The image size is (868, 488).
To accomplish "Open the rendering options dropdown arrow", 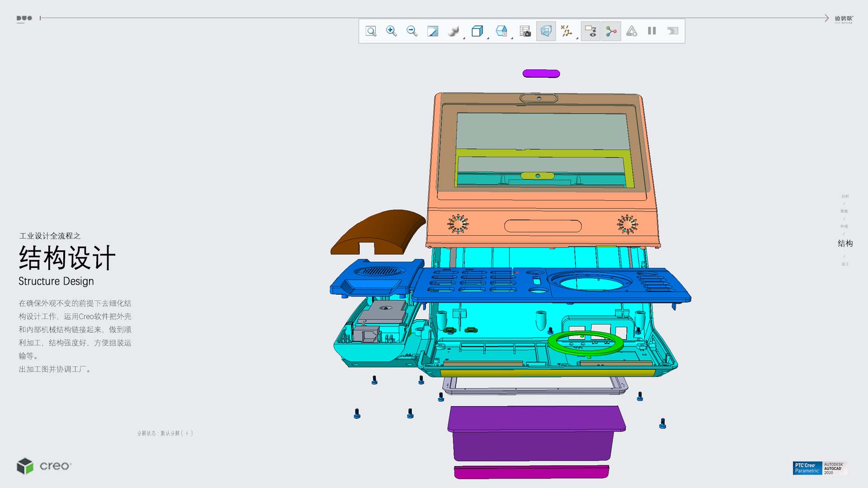I will [x=464, y=38].
